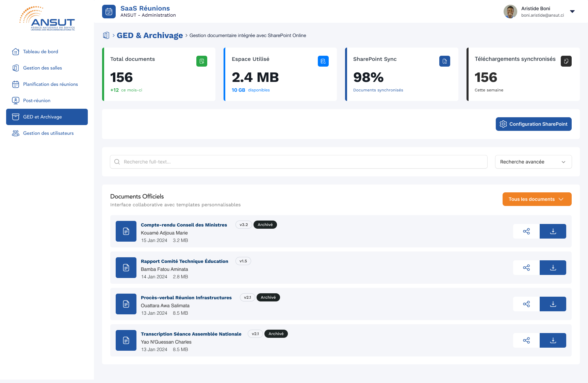
Task: Click the +12 ce mois-ci text
Action: point(126,90)
